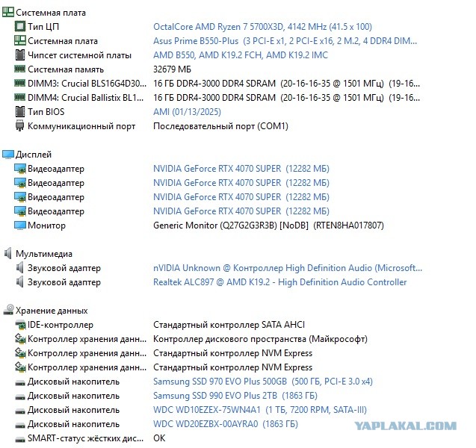This screenshot has height=448, width=476.
Task: Select Контроллер дискового пространства (Майкрософт) value
Action: (260, 339)
